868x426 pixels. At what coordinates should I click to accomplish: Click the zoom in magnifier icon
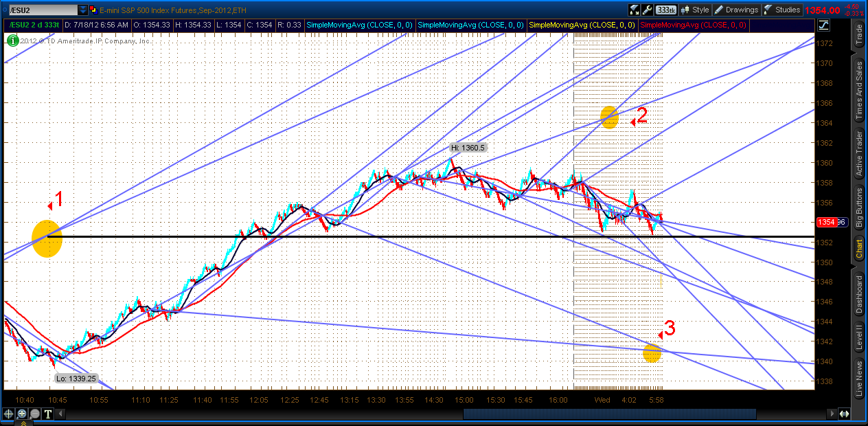click(x=21, y=414)
